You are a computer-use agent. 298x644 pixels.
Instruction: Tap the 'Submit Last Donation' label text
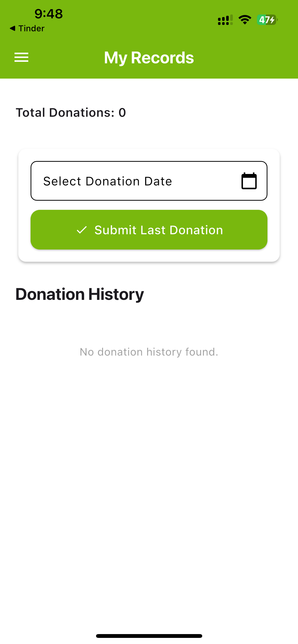click(x=159, y=230)
